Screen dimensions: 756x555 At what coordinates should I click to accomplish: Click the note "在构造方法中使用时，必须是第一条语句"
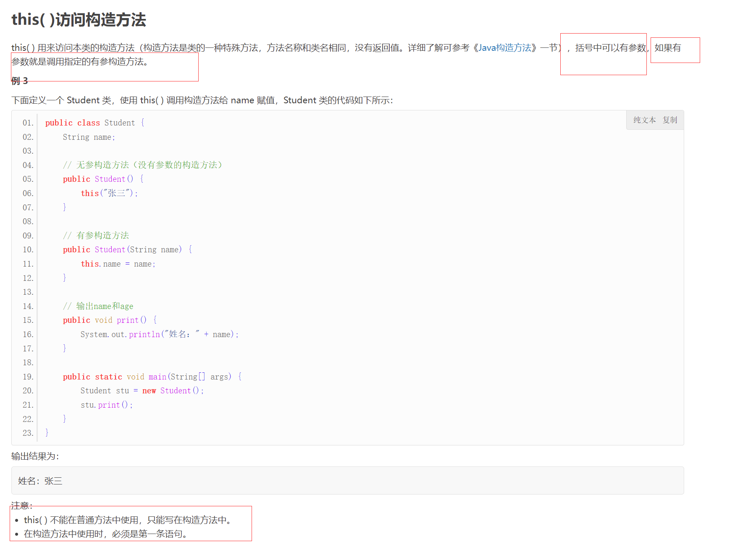(105, 534)
